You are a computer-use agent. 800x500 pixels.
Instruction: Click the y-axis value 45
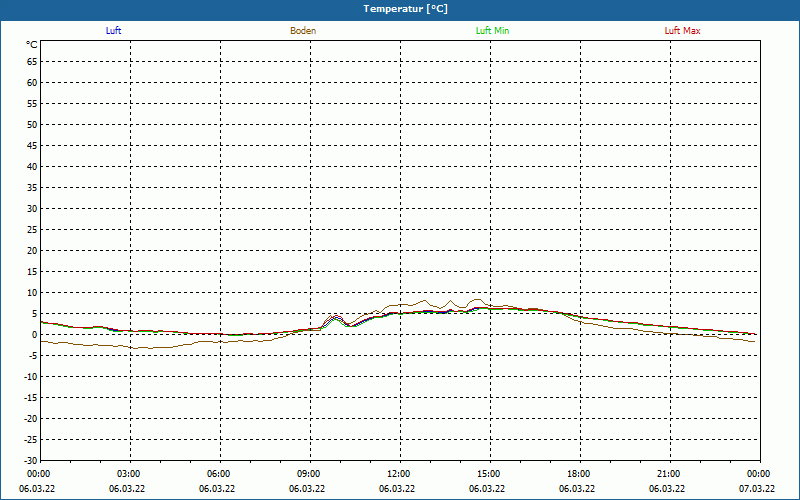(32, 146)
